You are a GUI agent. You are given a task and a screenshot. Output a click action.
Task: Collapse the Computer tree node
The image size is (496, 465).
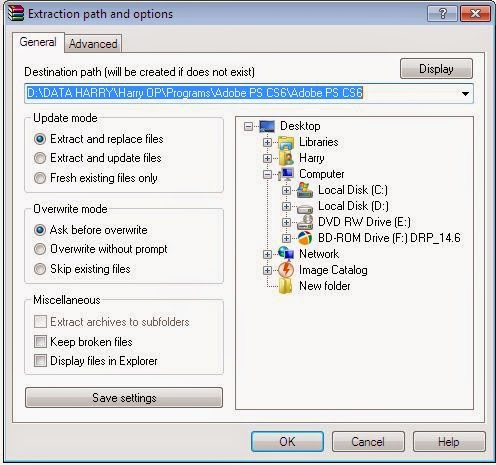point(267,174)
